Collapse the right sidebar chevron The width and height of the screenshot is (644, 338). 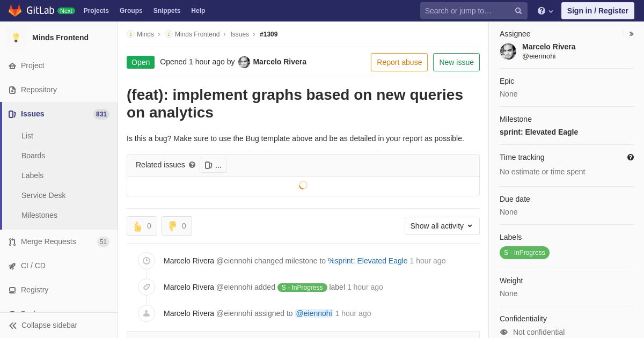(x=631, y=34)
